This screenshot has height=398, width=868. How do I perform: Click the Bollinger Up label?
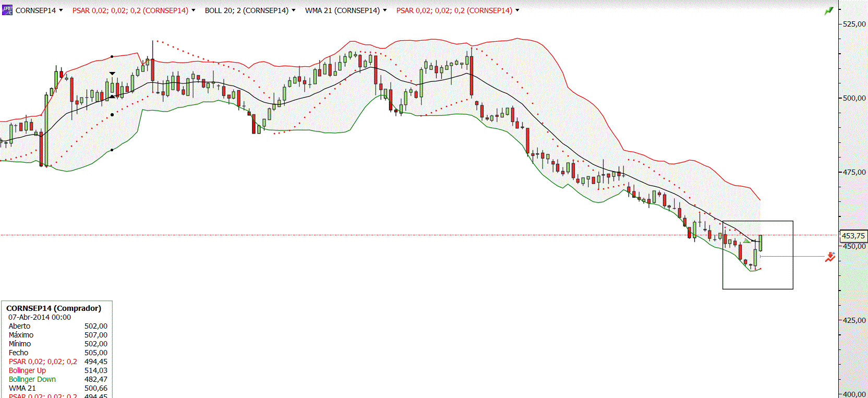(x=27, y=370)
